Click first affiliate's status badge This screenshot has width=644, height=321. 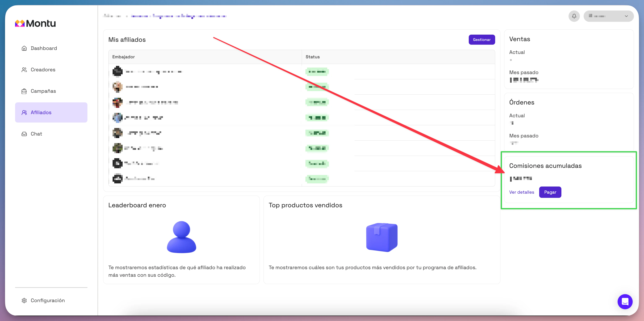(x=317, y=72)
